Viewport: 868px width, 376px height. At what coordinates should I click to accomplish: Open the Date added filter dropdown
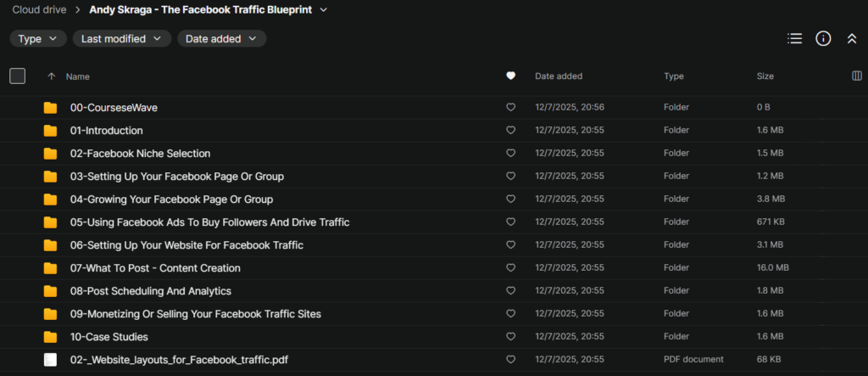point(221,39)
